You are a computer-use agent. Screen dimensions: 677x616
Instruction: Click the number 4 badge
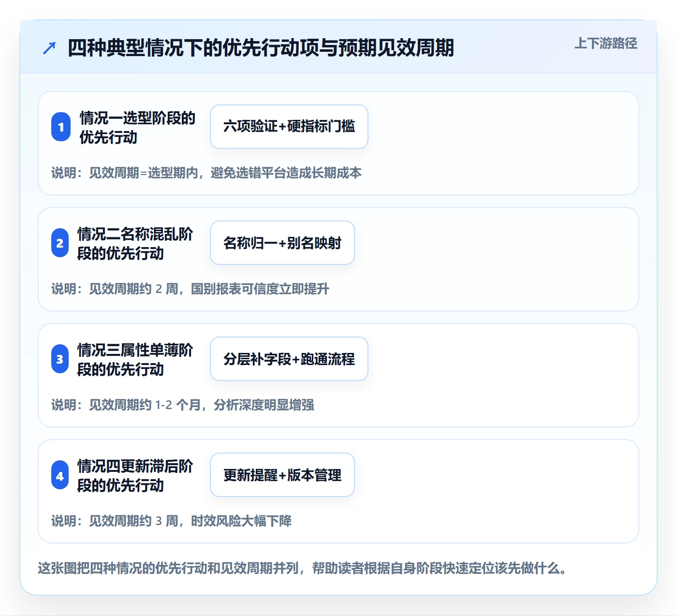(60, 475)
